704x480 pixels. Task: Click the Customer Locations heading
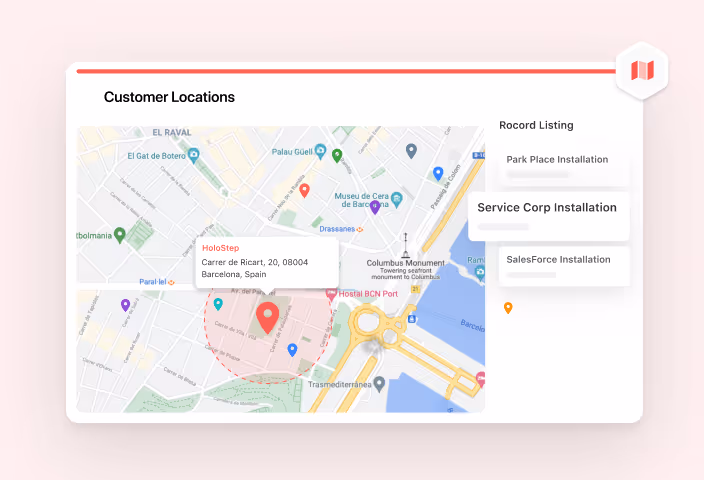[169, 97]
